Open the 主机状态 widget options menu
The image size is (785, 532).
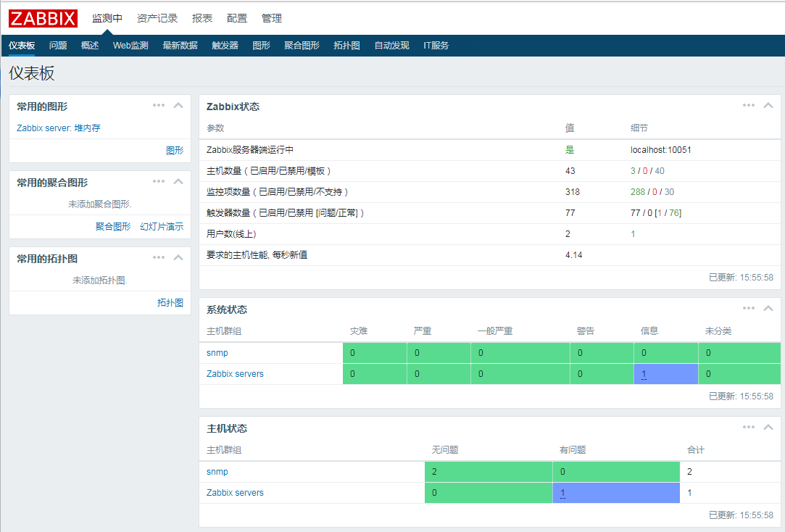[x=749, y=427]
